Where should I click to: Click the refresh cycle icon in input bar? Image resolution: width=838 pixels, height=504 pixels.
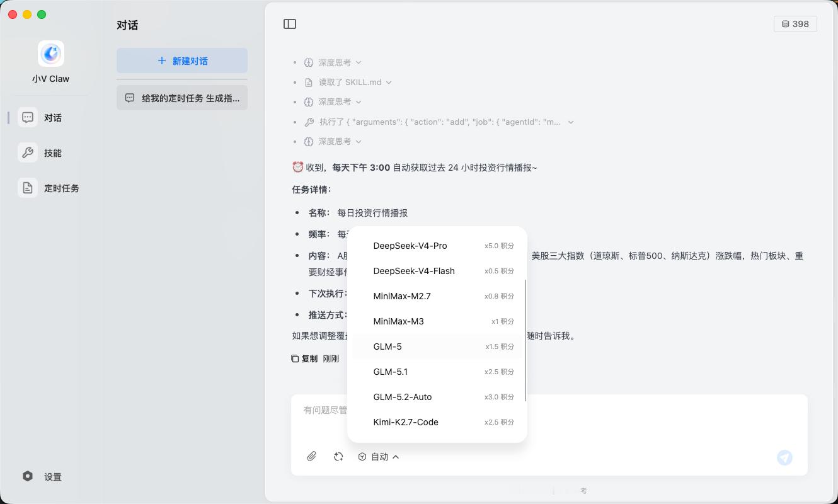click(338, 457)
